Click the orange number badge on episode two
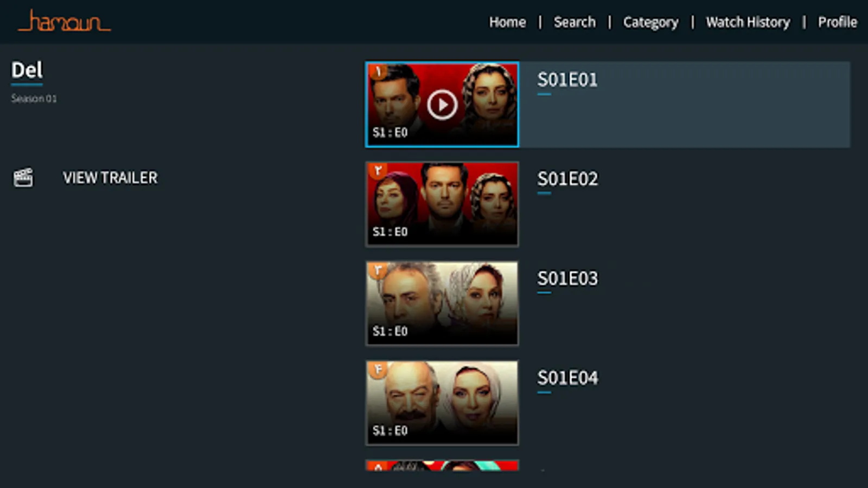This screenshot has width=868, height=488. tap(378, 171)
